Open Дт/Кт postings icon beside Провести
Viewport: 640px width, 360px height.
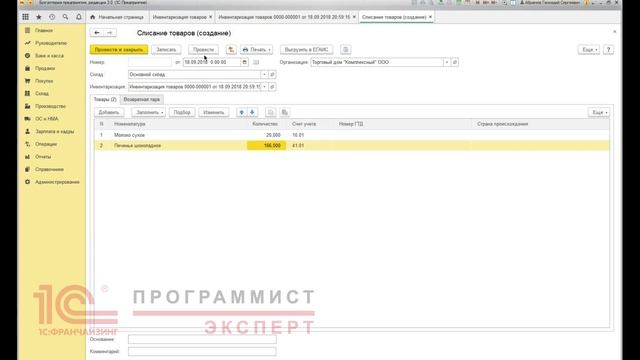pyautogui.click(x=231, y=49)
